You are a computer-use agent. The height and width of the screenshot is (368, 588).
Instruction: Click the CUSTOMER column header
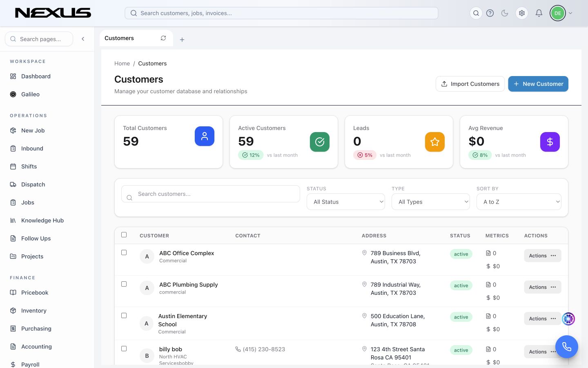(x=154, y=236)
